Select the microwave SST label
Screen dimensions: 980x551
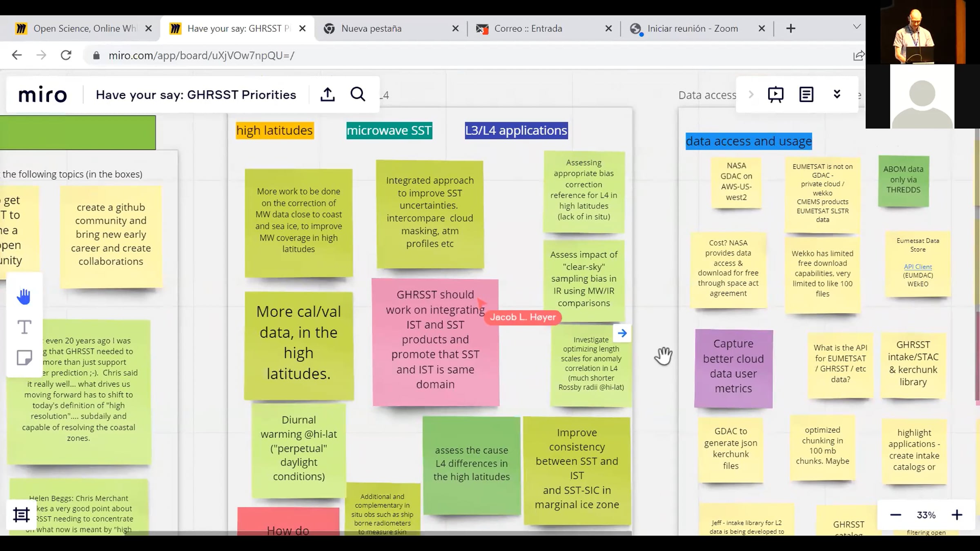(389, 131)
